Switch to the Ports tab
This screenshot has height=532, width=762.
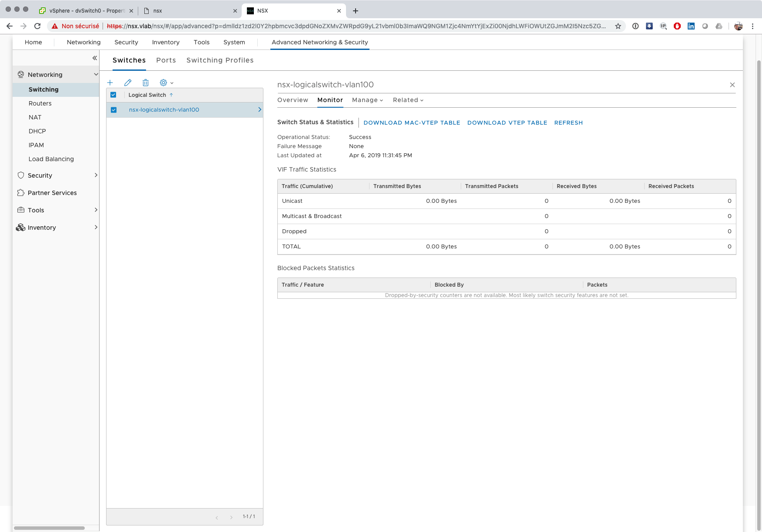tap(166, 60)
